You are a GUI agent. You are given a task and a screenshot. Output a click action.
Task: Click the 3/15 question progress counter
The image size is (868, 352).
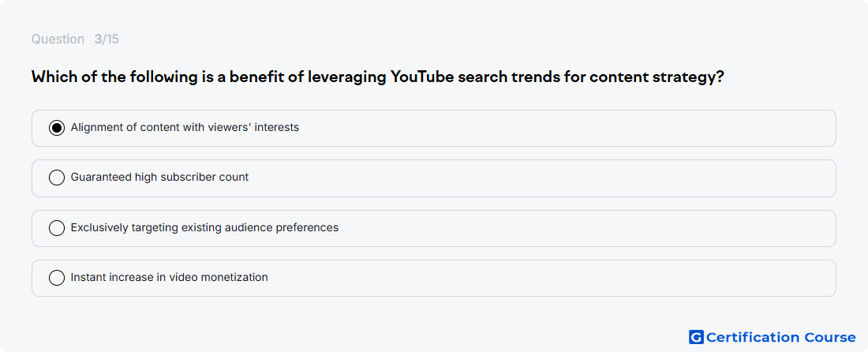[x=107, y=39]
